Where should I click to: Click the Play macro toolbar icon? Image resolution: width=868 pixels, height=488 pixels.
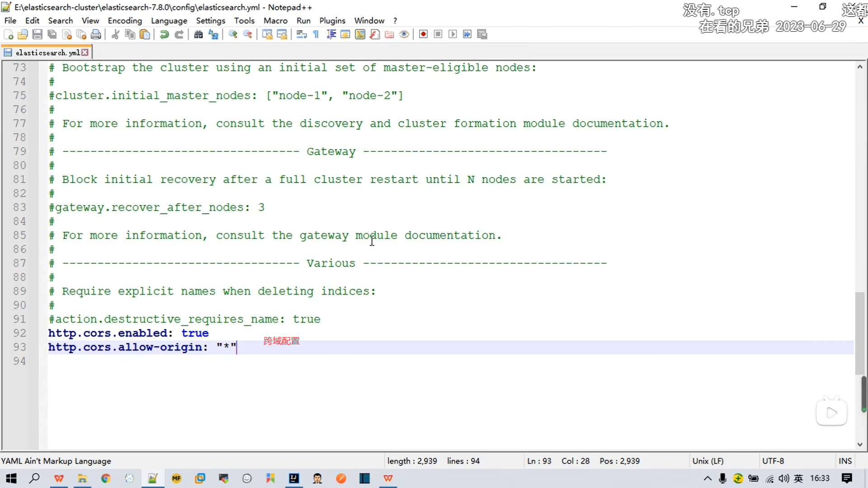pyautogui.click(x=453, y=34)
